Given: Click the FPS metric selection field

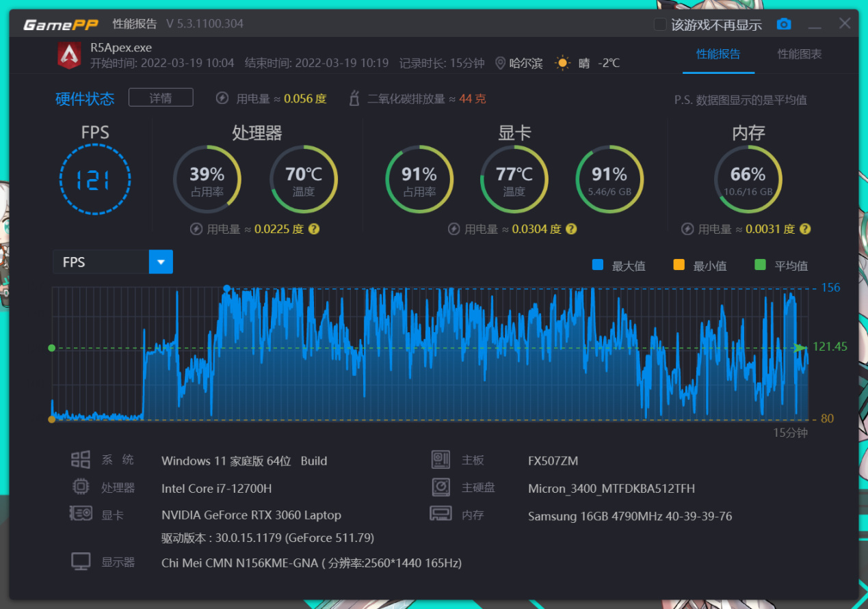Looking at the screenshot, I should (101, 262).
